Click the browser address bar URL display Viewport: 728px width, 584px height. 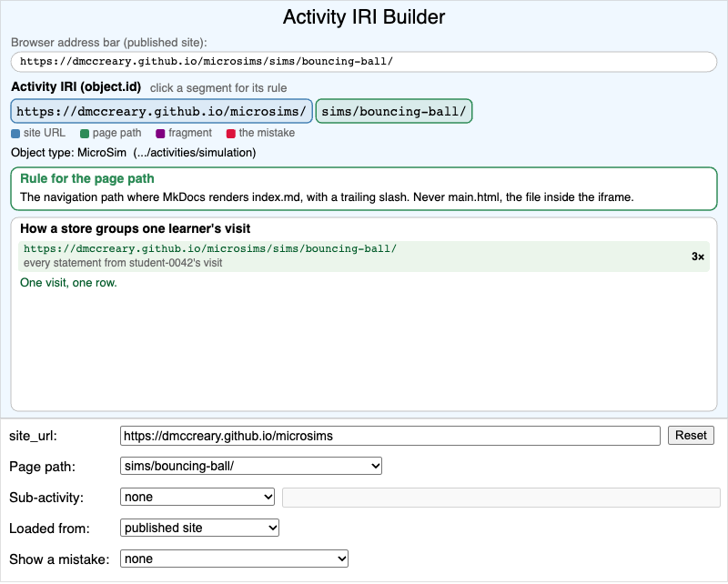pos(364,62)
